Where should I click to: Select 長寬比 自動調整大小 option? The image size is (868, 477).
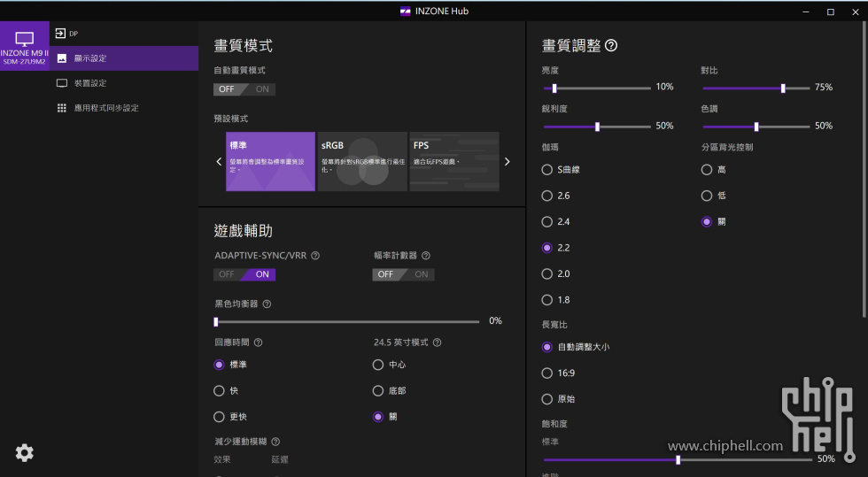point(547,347)
